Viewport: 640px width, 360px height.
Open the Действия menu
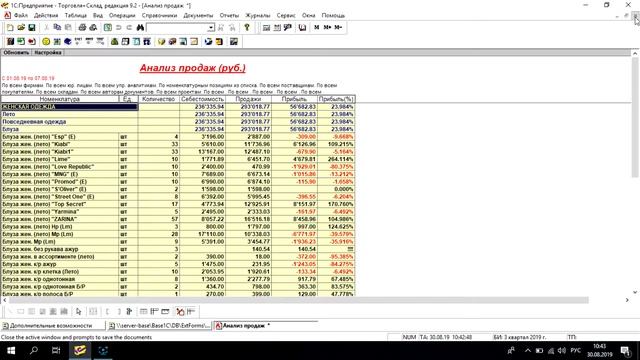coord(46,15)
